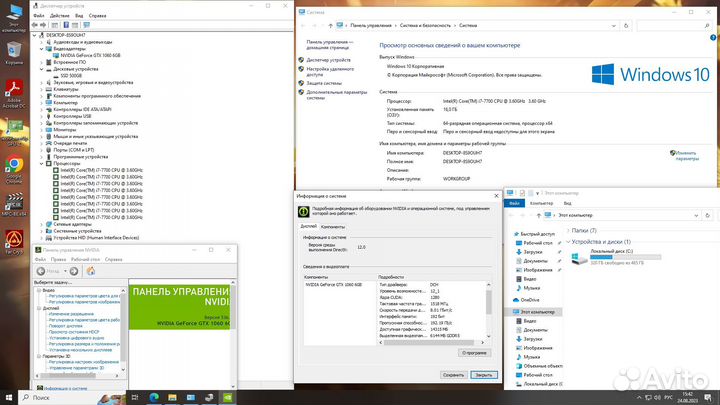720x405 pixels.
Task: Click the help question icon in System window
Action: [x=713, y=38]
